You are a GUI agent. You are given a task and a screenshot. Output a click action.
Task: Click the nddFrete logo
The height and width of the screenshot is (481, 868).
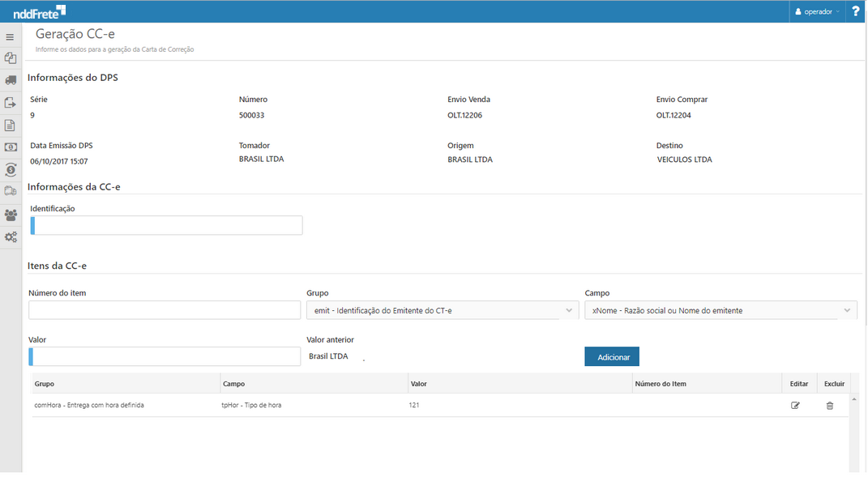pos(39,11)
